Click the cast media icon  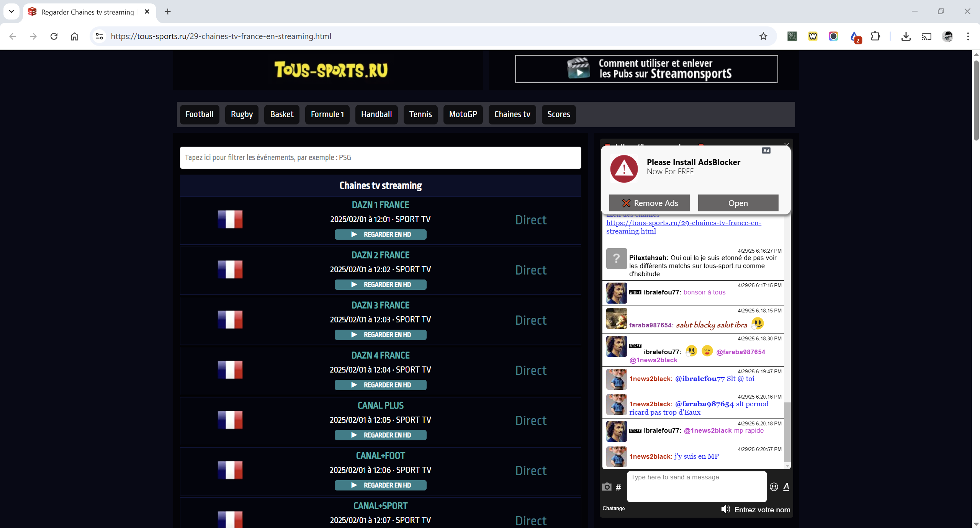(x=926, y=36)
